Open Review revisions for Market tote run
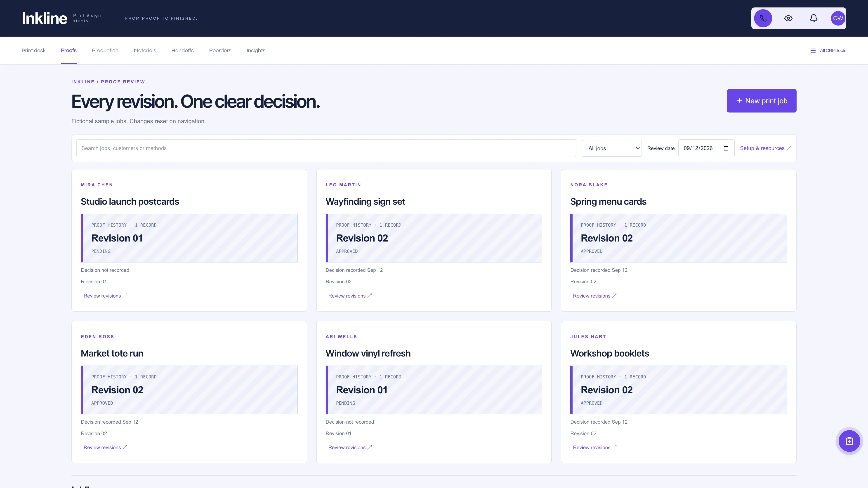Image resolution: width=868 pixels, height=488 pixels. 105,447
